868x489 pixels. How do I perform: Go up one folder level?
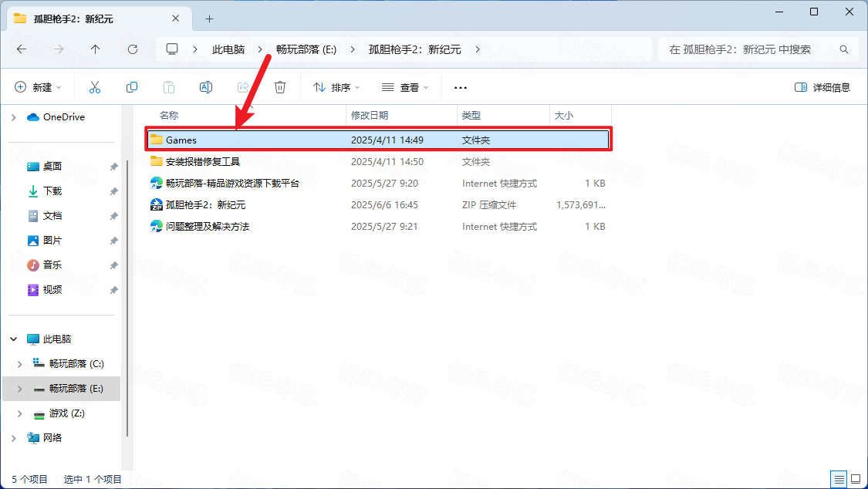click(95, 49)
